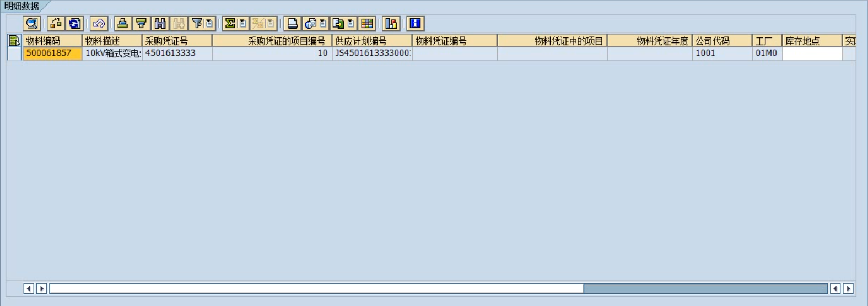Viewport: 868px width, 306px height.
Task: Click the Set Filter funnel icon
Action: pyautogui.click(x=196, y=23)
